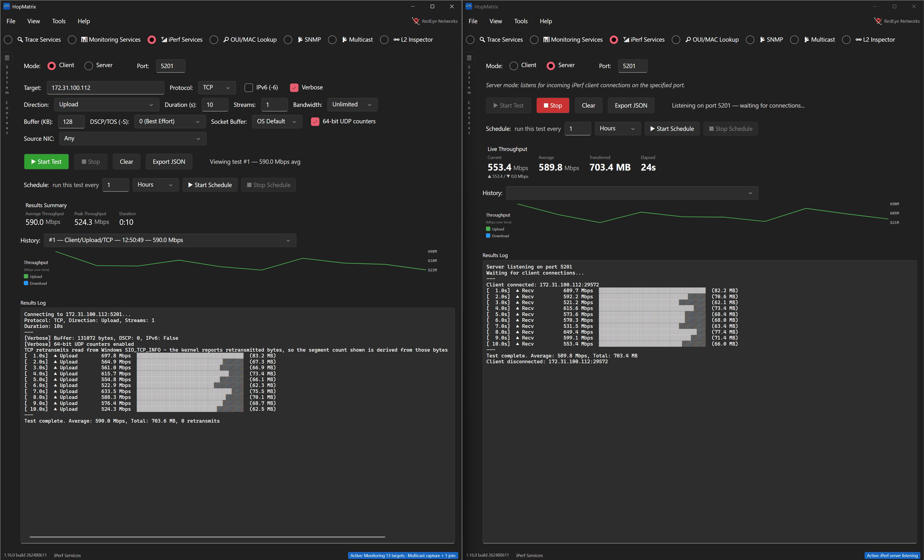The width and height of the screenshot is (924, 560).
Task: Click Start Schedule in the right window
Action: tap(672, 129)
